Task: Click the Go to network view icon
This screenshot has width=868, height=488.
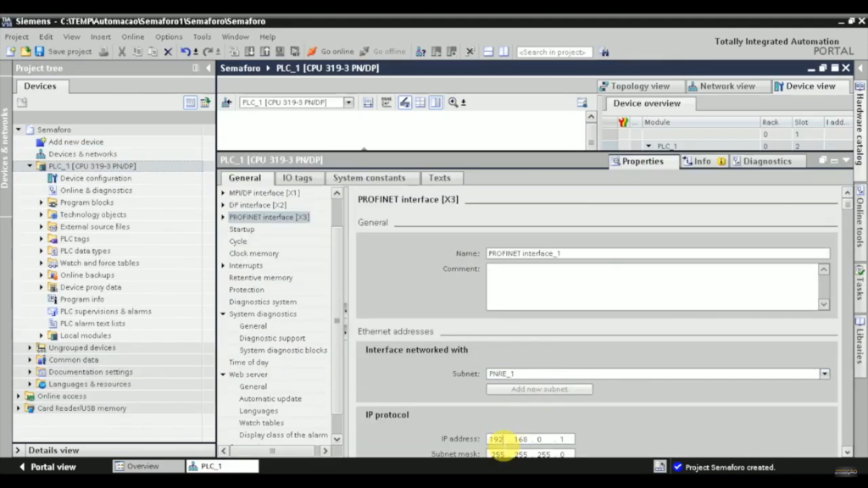Action: click(226, 103)
